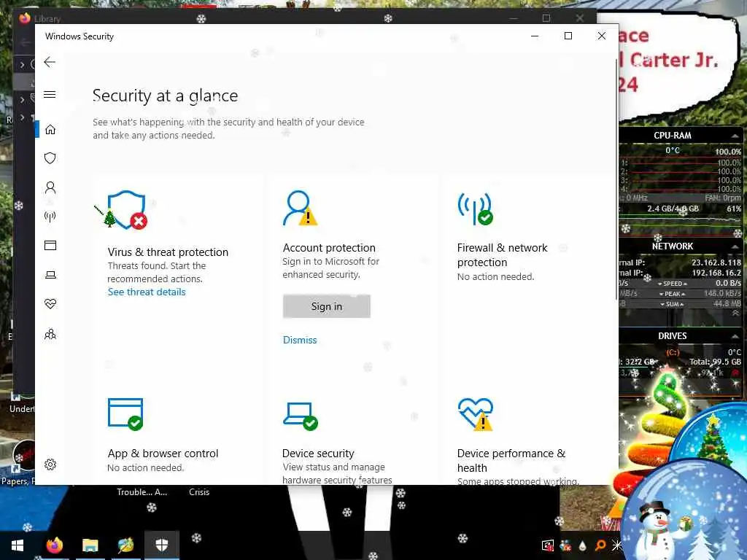747x560 pixels.
Task: Click the 'Total: 99.5 GB' drive text
Action: pyautogui.click(x=715, y=362)
